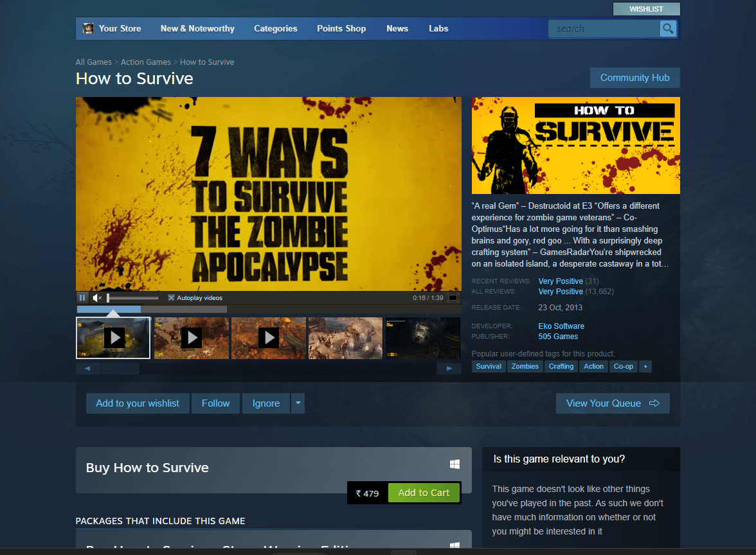Open recent reviews Very Positive link
This screenshot has width=756, height=555.
coord(561,281)
